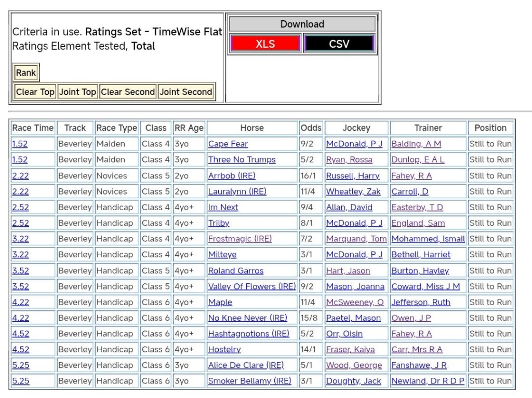Open Smoker Bellamy (IRE) horse page
532x398 pixels.
click(249, 381)
